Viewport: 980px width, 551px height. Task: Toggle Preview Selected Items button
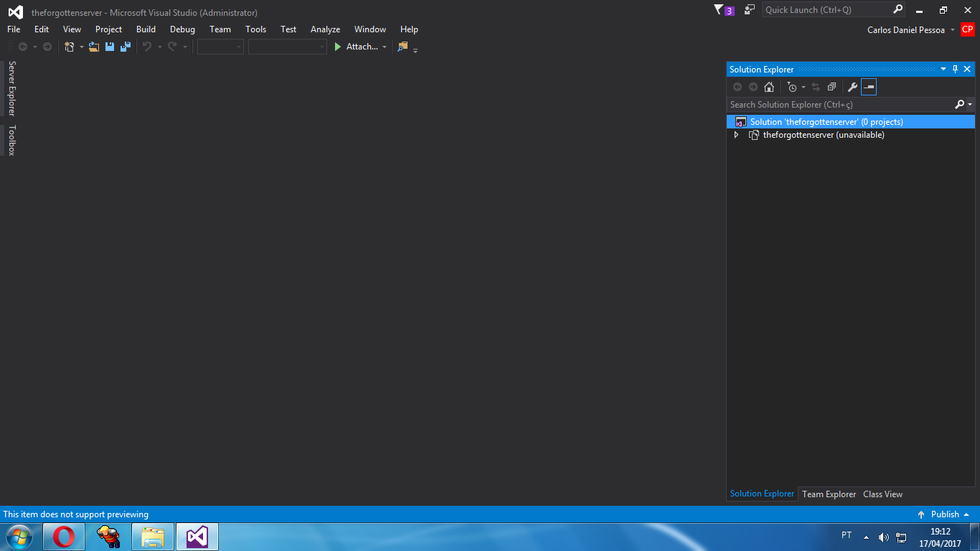click(869, 87)
